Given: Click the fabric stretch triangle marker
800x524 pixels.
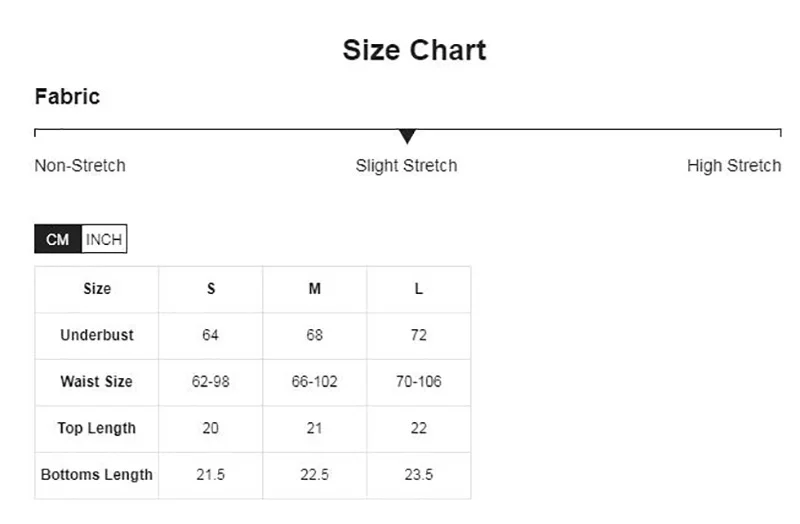Looking at the screenshot, I should tap(407, 136).
